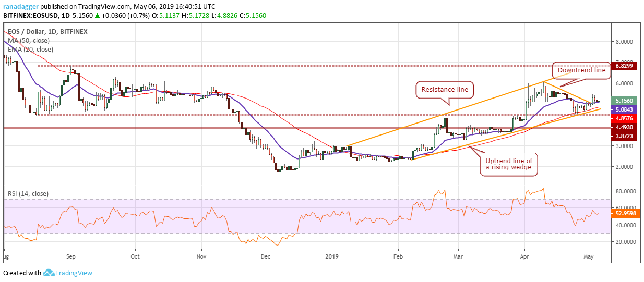644x282 pixels.
Task: Click the 80.0000 RSI axis tick
Action: (626, 192)
